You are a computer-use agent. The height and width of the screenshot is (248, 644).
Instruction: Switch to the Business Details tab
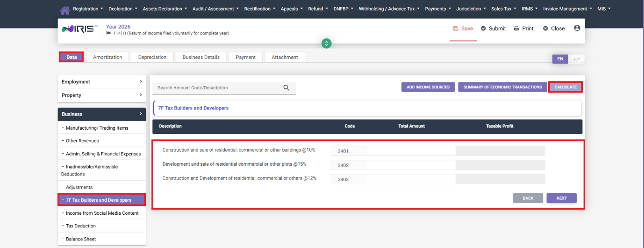pyautogui.click(x=201, y=57)
